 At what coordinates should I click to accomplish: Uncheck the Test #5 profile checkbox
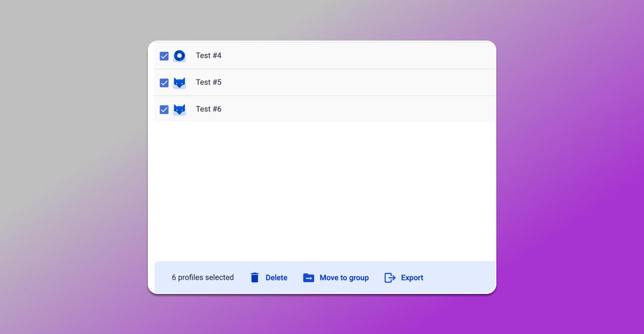pos(163,82)
